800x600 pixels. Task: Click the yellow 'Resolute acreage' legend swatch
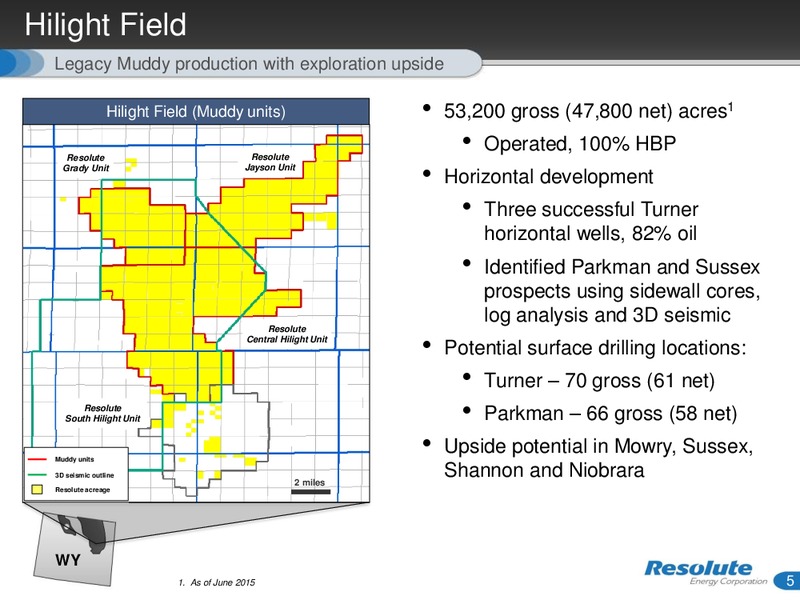pyautogui.click(x=37, y=489)
